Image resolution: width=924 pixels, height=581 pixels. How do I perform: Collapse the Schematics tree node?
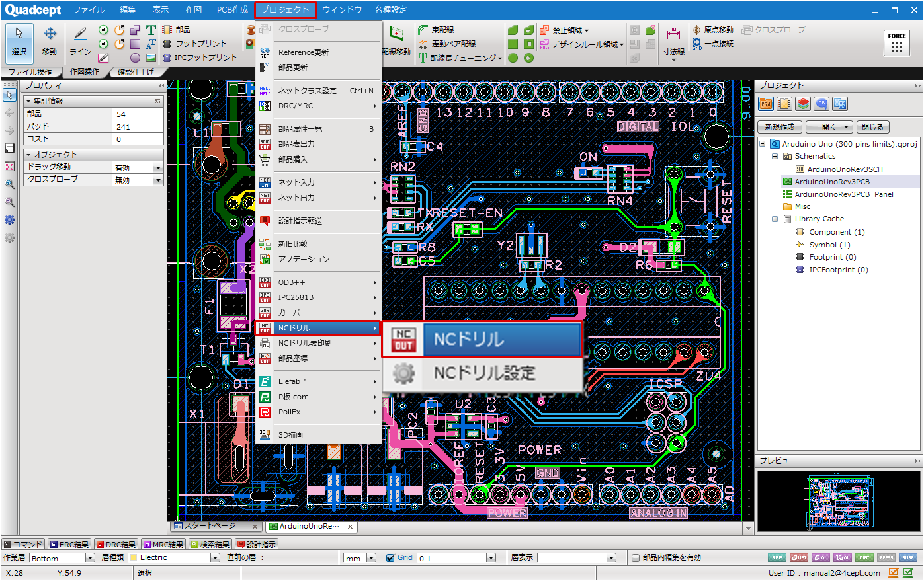(x=775, y=157)
